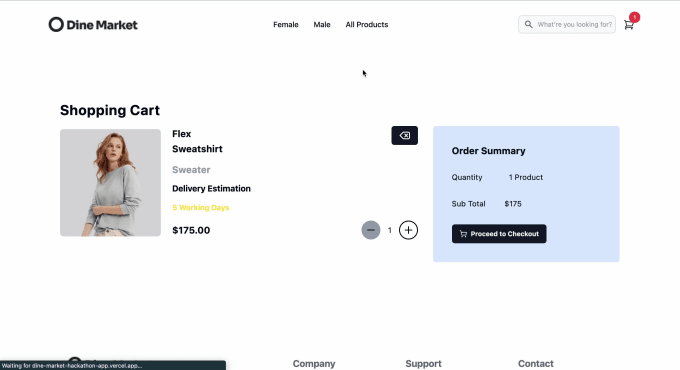
Task: Click the Company footer heading
Action: point(314,363)
